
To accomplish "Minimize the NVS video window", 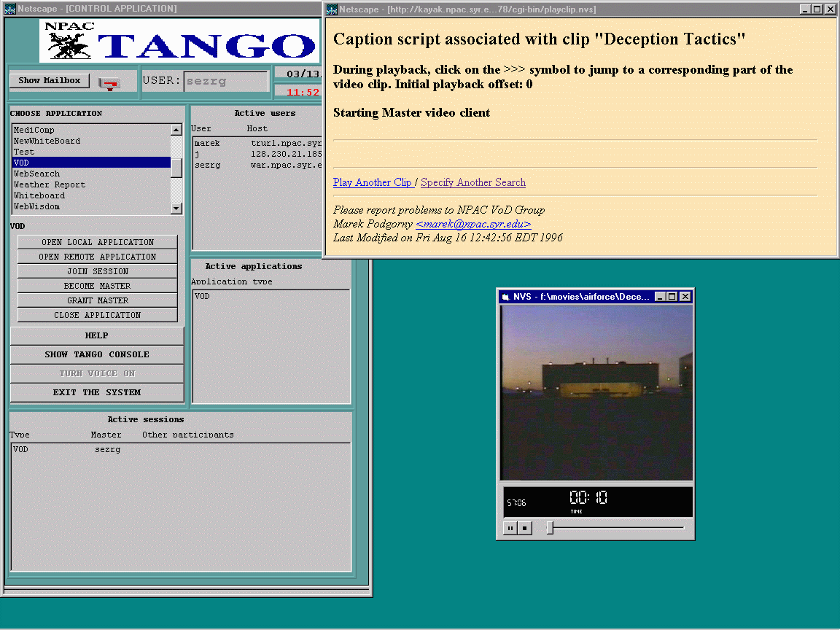I will tap(661, 297).
